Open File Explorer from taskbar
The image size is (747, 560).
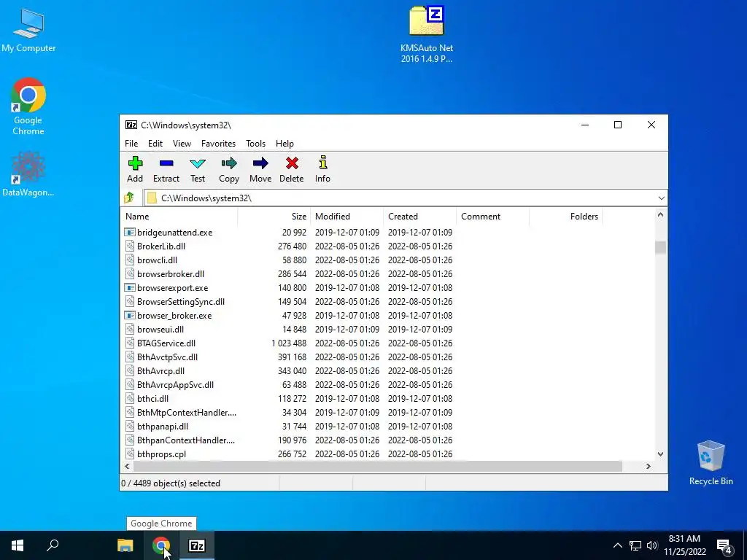coord(125,545)
